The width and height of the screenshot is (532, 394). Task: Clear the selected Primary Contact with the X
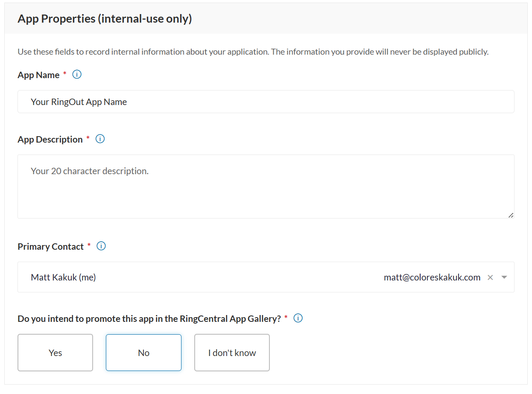pos(490,277)
